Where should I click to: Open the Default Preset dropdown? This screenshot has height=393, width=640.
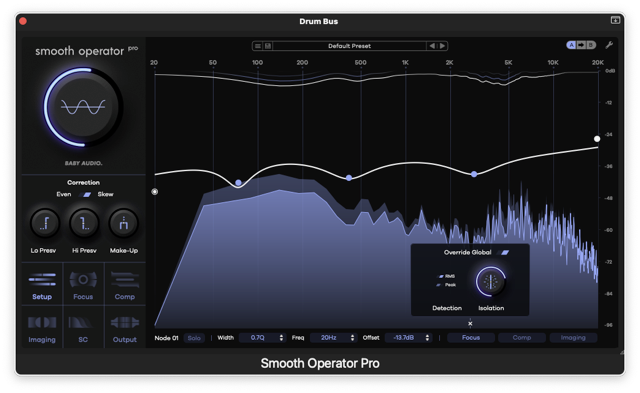click(x=349, y=46)
